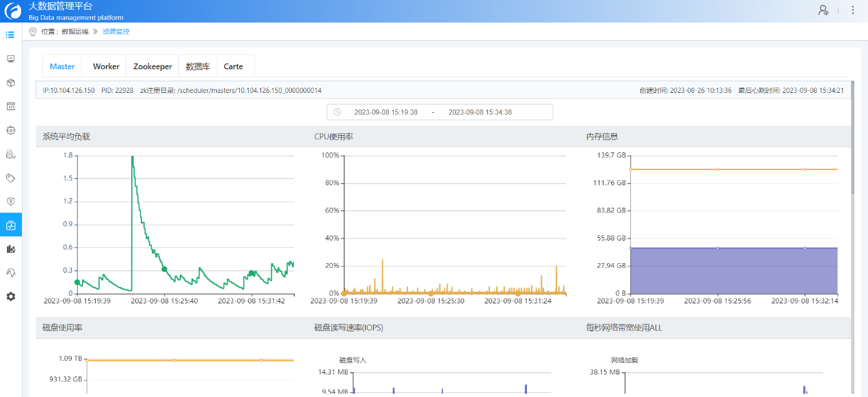Switch to the Carte tab
The height and width of the screenshot is (397, 868).
(234, 66)
